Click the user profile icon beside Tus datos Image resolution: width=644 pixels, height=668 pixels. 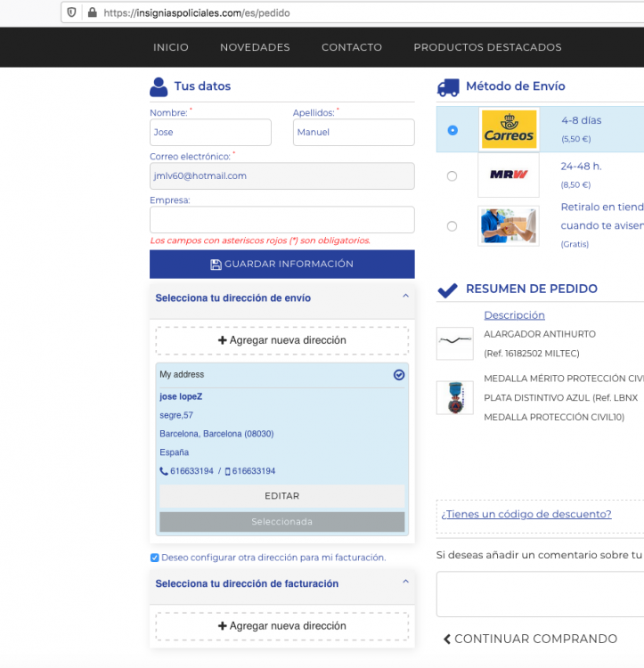pyautogui.click(x=159, y=87)
